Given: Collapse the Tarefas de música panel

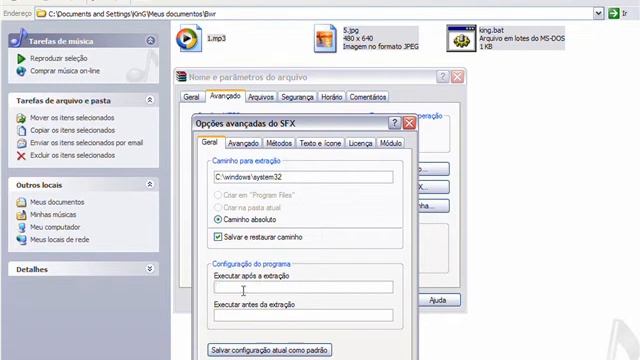Looking at the screenshot, I should point(151,40).
